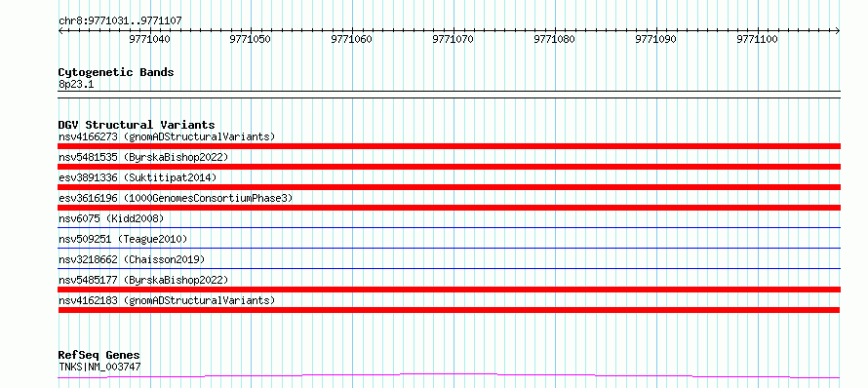
Task: Click the 9771050 ruler position label
Action: [251, 39]
